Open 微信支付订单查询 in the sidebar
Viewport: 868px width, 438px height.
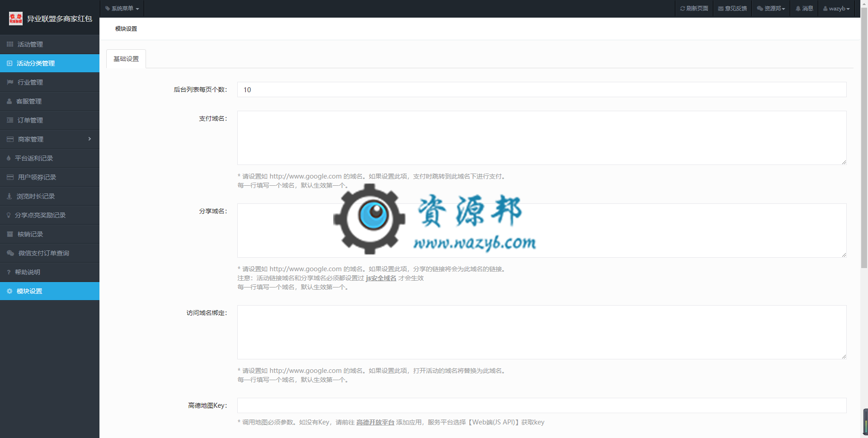tap(50, 253)
